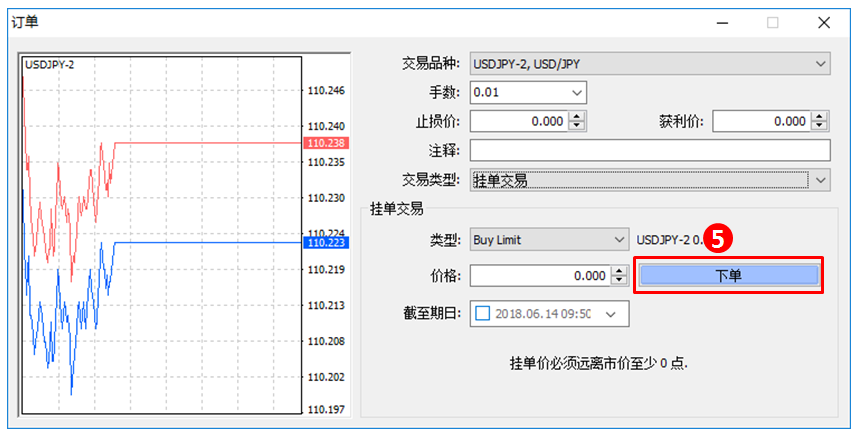Open the 交易类型 order type dropdown

[821, 180]
